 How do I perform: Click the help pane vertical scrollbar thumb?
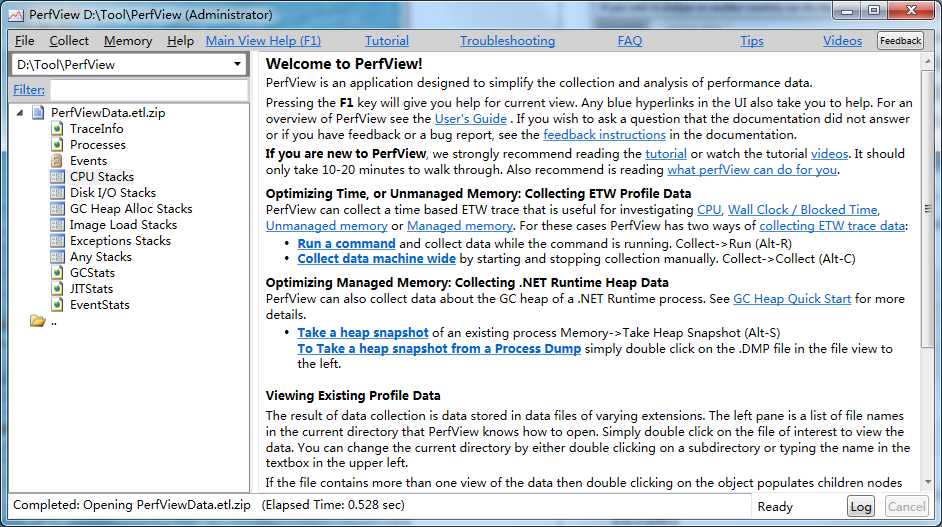pyautogui.click(x=928, y=209)
